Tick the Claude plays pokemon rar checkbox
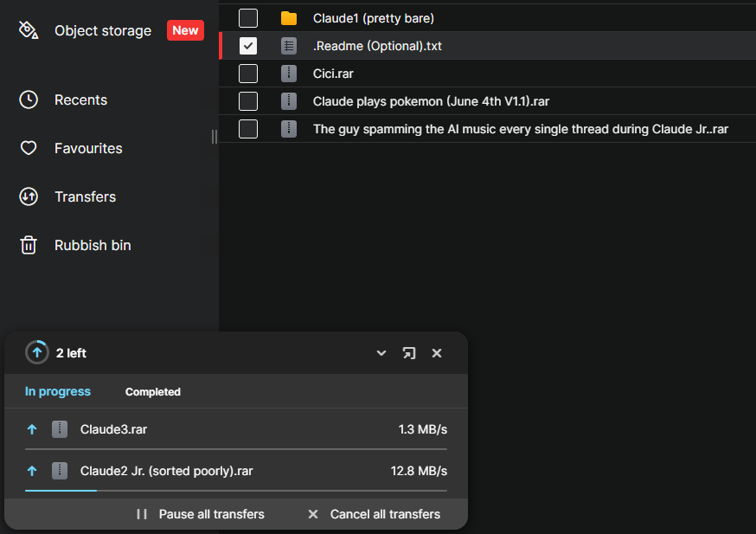This screenshot has width=756, height=534. pyautogui.click(x=248, y=101)
